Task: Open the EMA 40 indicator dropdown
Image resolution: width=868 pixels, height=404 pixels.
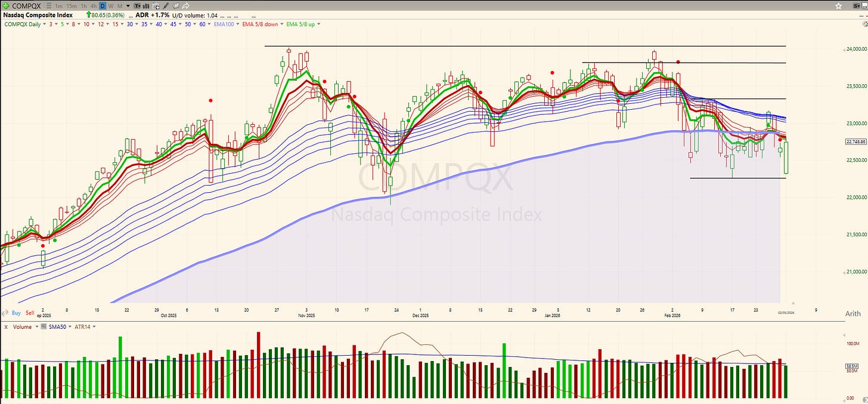Action: [x=166, y=24]
